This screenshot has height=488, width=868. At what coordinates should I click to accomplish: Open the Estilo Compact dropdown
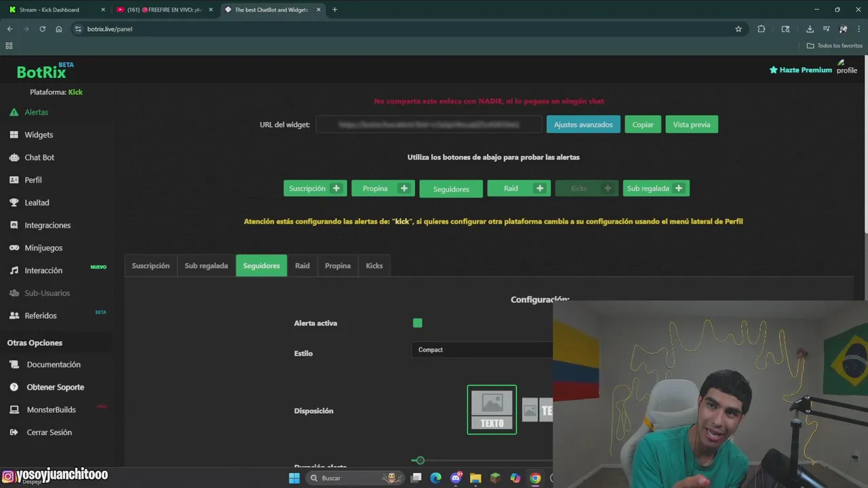(482, 350)
